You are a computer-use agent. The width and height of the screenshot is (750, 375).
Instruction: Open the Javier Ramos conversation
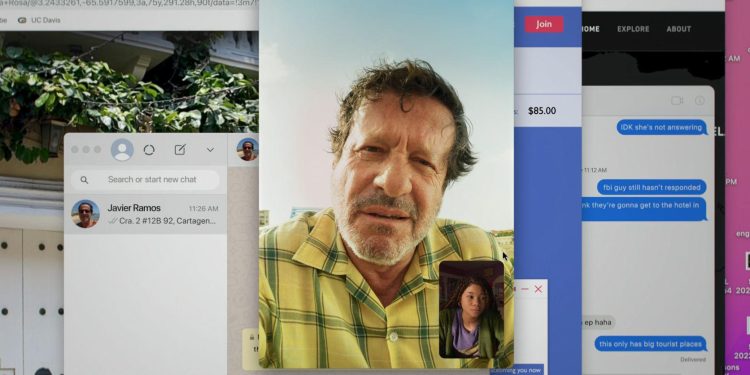click(x=145, y=214)
